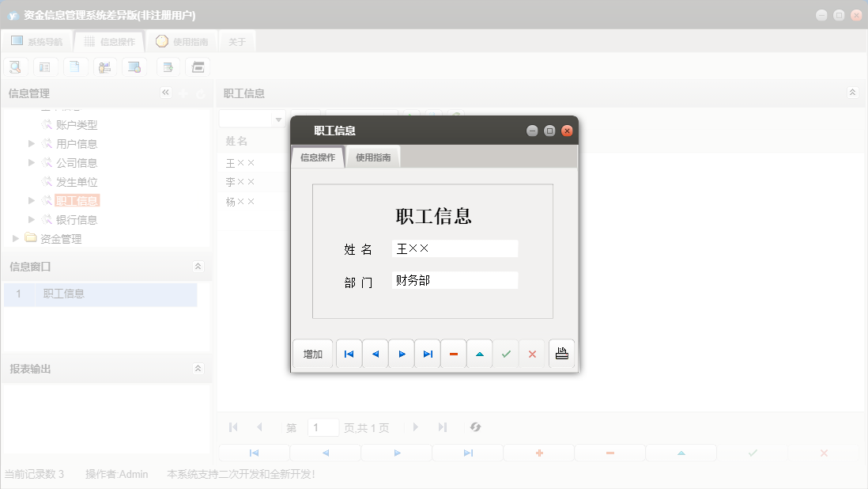This screenshot has width=868, height=489.
Task: Switch to 使用指南 tab in the dialog
Action: pos(372,157)
